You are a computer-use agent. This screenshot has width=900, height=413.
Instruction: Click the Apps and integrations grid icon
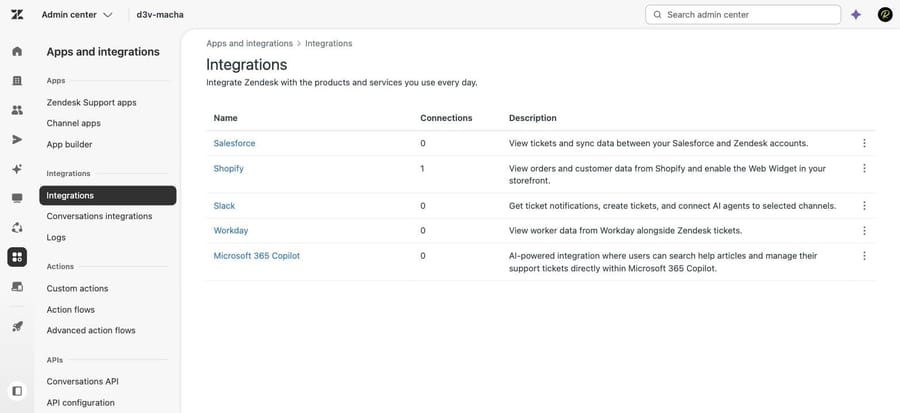[x=17, y=257]
